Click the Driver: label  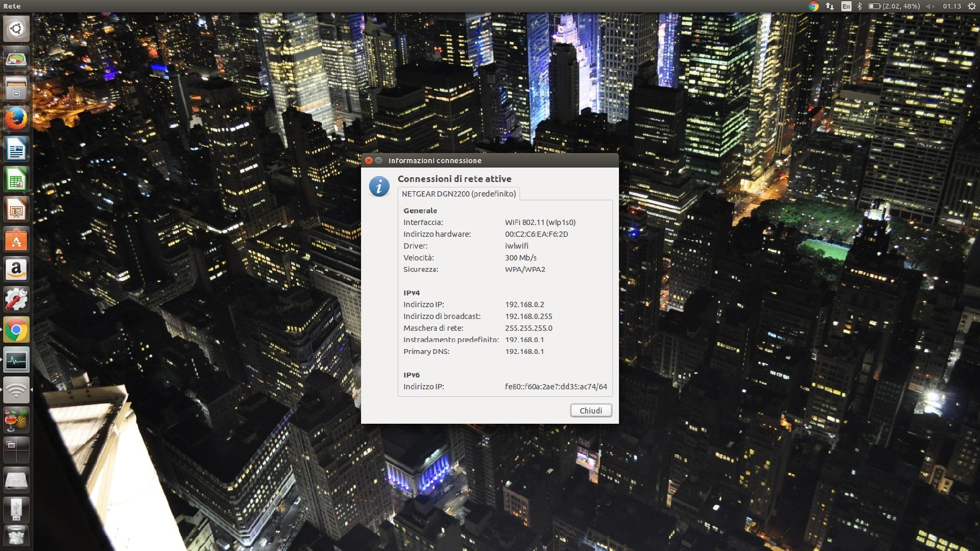[415, 246]
